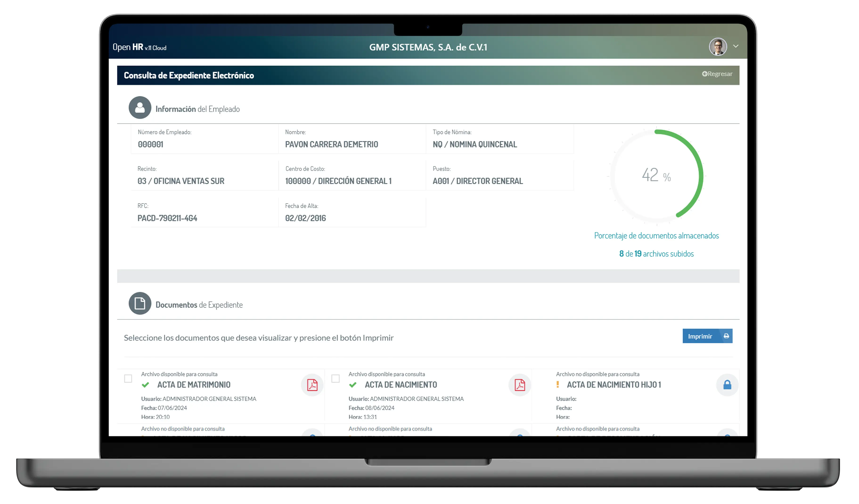Click the orange warning mark by ACTA DE NACIMIENTO HIJO 1
This screenshot has width=859, height=504.
coord(558,384)
